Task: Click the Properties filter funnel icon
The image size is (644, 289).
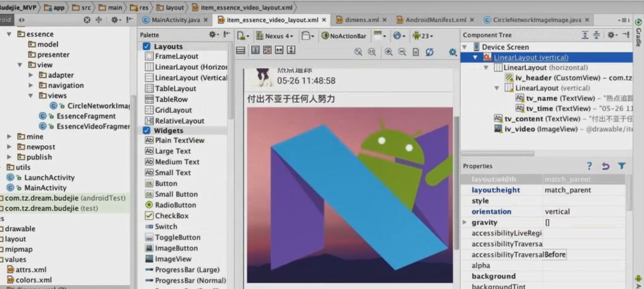Action: coord(622,166)
